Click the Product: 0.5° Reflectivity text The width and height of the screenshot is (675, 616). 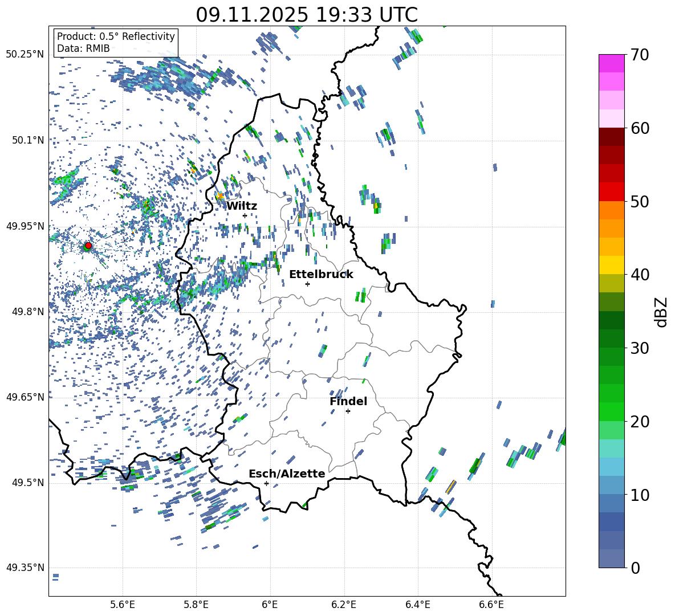[x=116, y=36]
